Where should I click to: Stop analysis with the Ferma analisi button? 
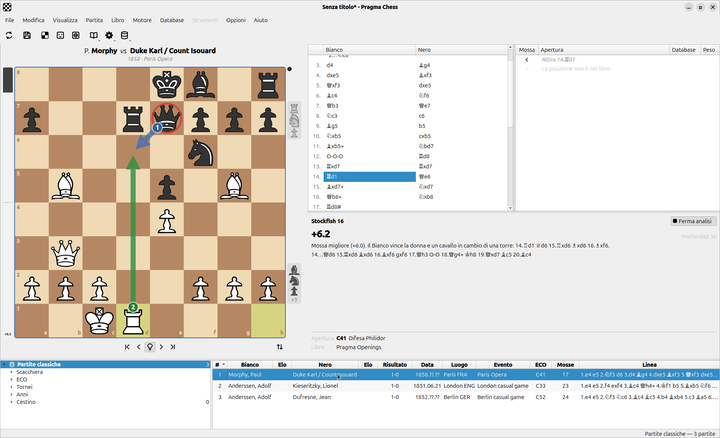click(x=693, y=221)
